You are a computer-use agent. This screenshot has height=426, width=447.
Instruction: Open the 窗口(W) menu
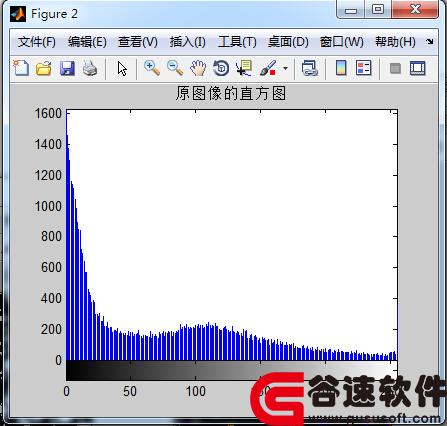(x=341, y=42)
